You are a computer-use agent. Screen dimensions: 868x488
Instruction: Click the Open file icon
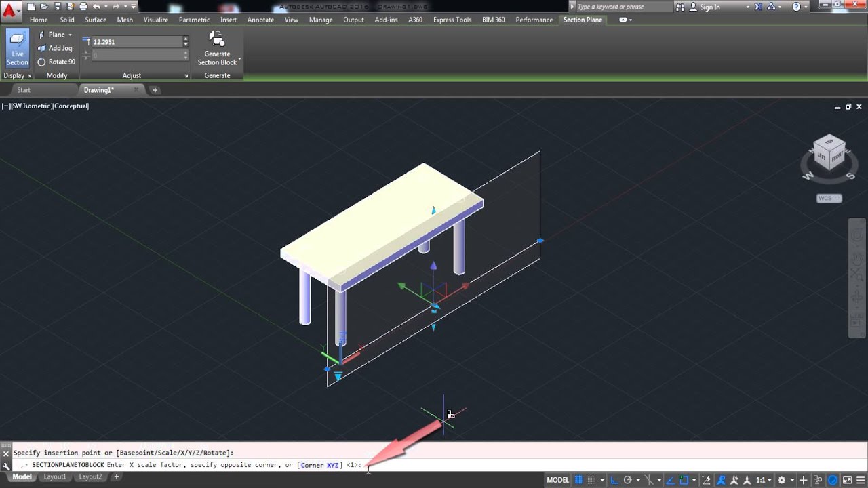point(44,7)
